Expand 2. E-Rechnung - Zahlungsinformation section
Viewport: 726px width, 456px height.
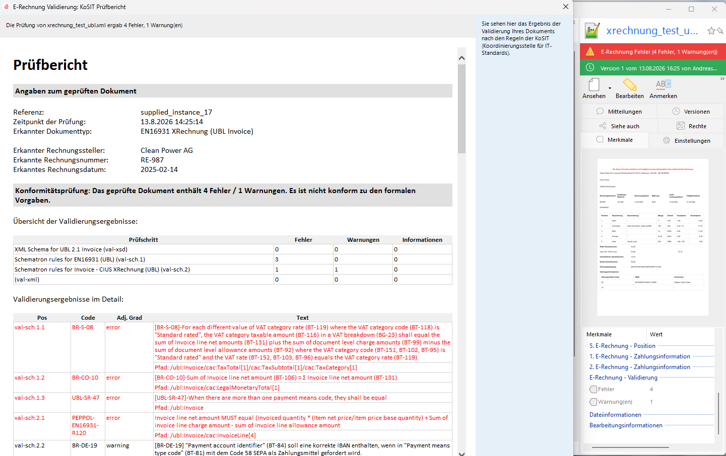pyautogui.click(x=639, y=367)
